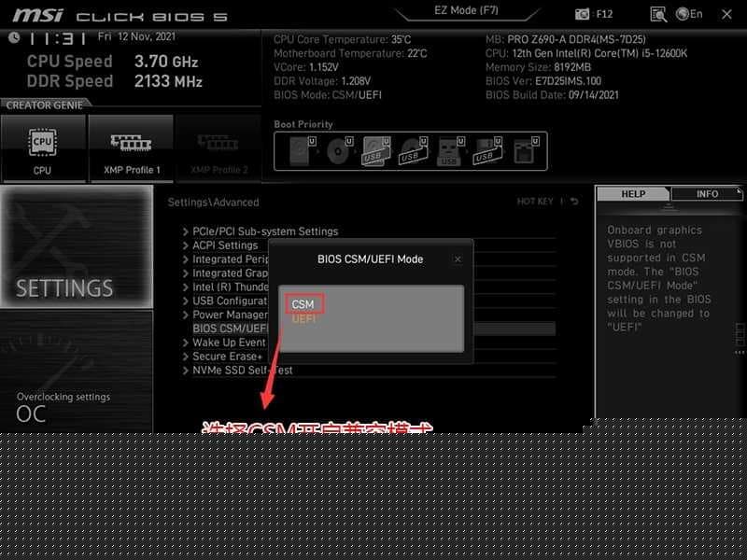Image resolution: width=747 pixels, height=560 pixels.
Task: Open the SETTINGS section
Action: click(x=77, y=246)
